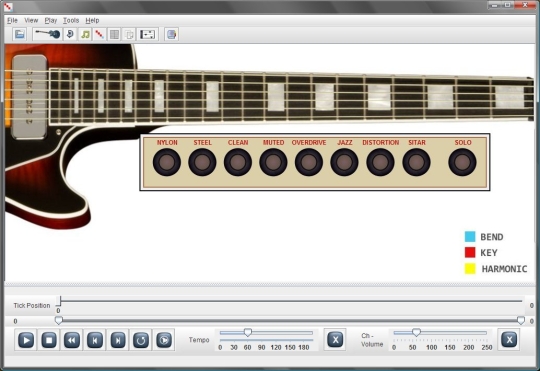Click the application icon in title bar
The image size is (540, 371).
pyautogui.click(x=8, y=7)
